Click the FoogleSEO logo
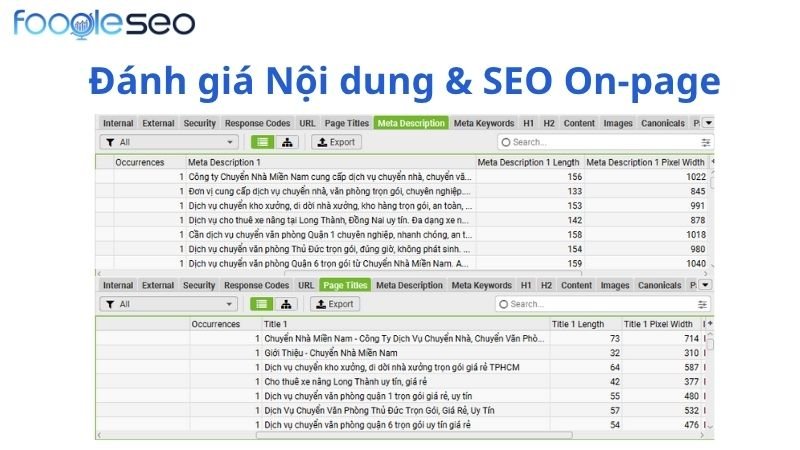The width and height of the screenshot is (800, 450). click(x=104, y=23)
